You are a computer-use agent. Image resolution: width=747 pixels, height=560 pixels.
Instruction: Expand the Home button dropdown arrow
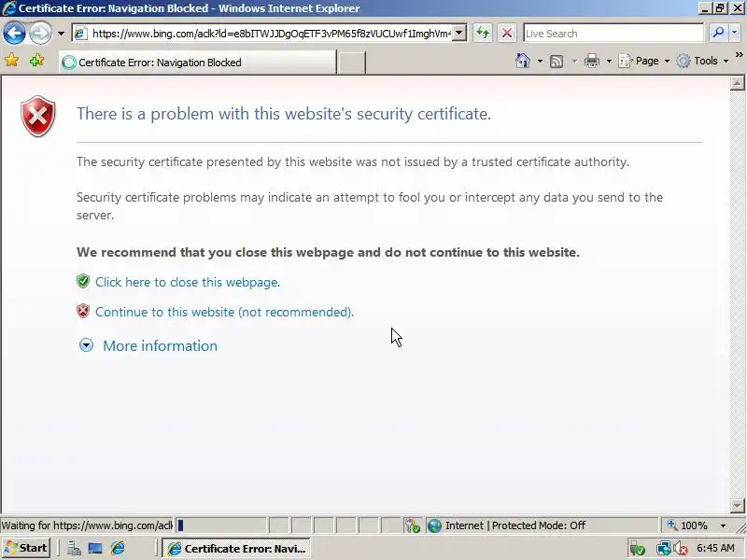pyautogui.click(x=540, y=61)
